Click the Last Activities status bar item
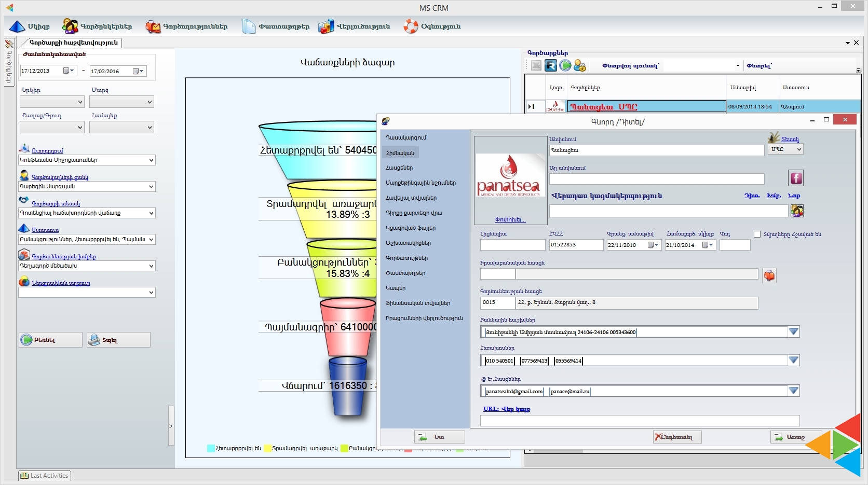Screen dimensions: 868x485 click(45, 476)
